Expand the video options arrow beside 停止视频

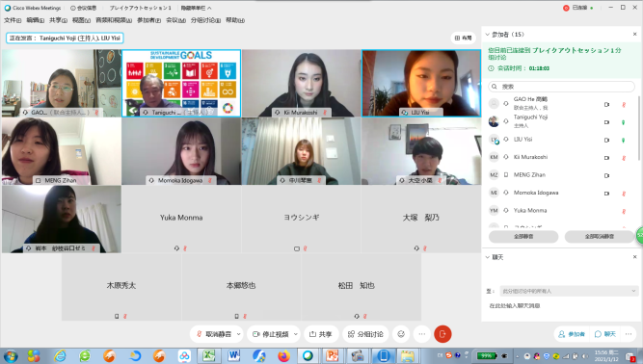point(296,334)
